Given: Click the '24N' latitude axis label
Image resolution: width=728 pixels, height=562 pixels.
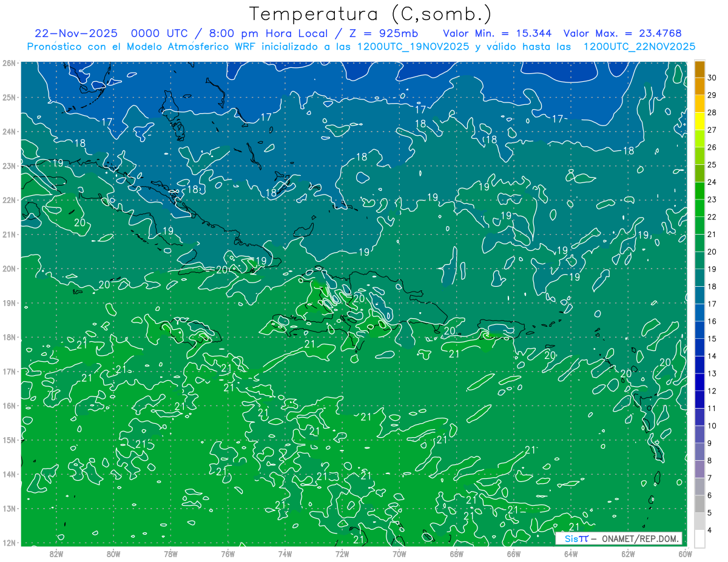Looking at the screenshot, I should 9,132.
